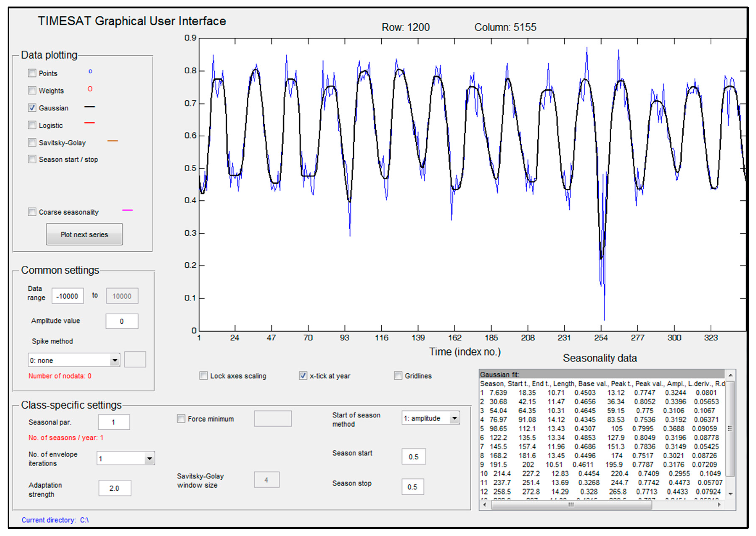Enable Logistic fit plotting
The height and width of the screenshot is (536, 756).
click(32, 125)
